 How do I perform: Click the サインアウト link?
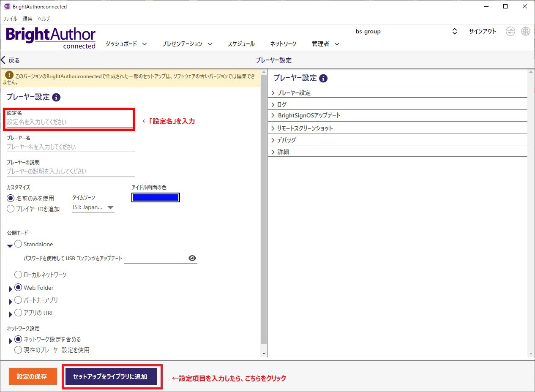tap(483, 31)
